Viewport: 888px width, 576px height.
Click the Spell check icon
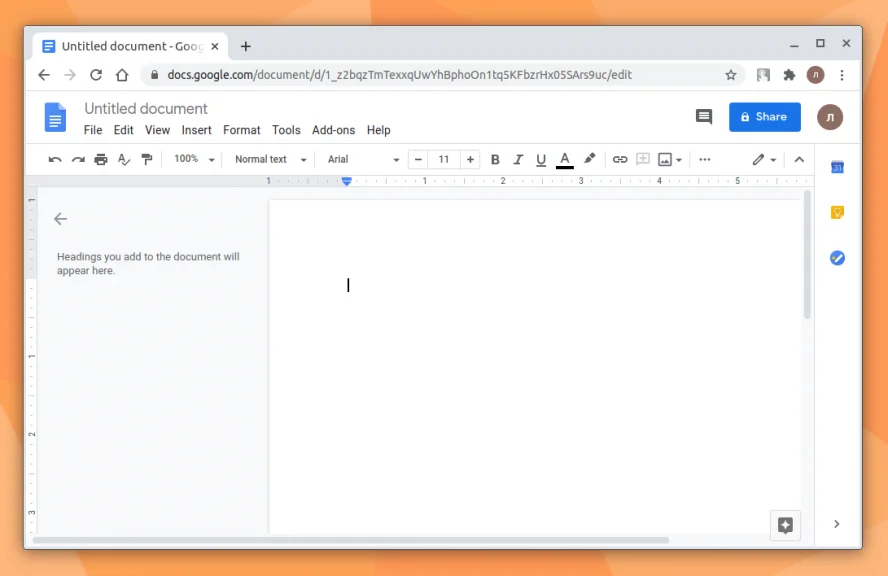coord(123,160)
